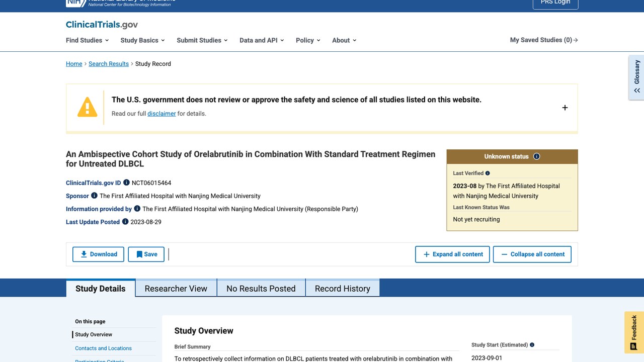Click the Brief Summary heading

click(193, 346)
